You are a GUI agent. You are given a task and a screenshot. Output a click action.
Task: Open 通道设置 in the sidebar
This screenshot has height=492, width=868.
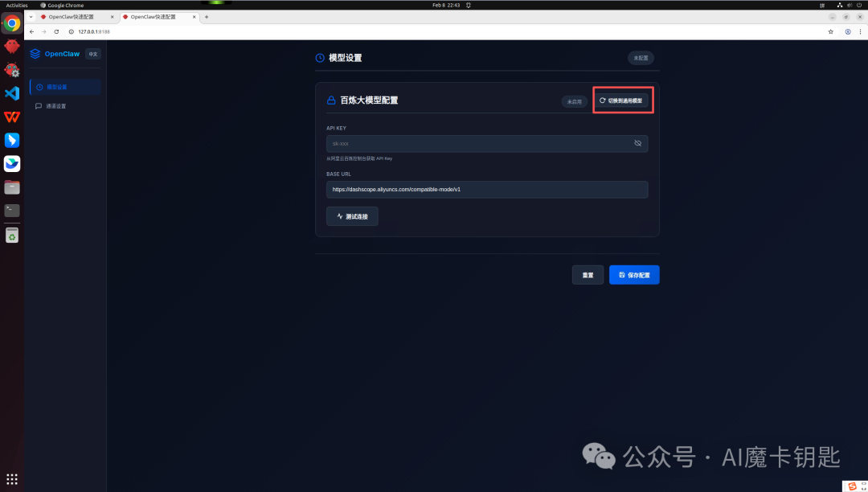click(65, 105)
